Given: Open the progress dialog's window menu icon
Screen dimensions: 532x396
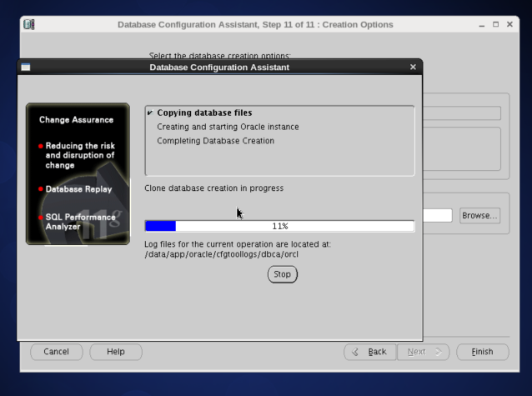Looking at the screenshot, I should (26, 67).
